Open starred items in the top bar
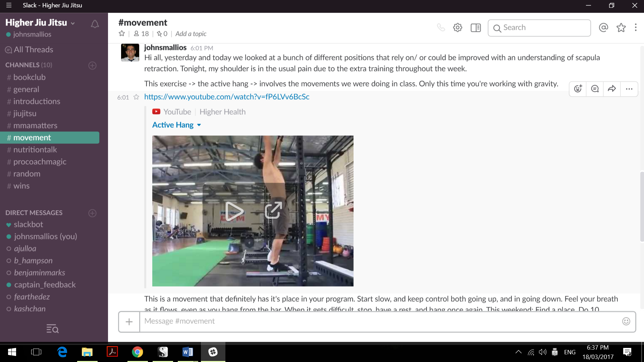The height and width of the screenshot is (362, 644). pos(621,27)
